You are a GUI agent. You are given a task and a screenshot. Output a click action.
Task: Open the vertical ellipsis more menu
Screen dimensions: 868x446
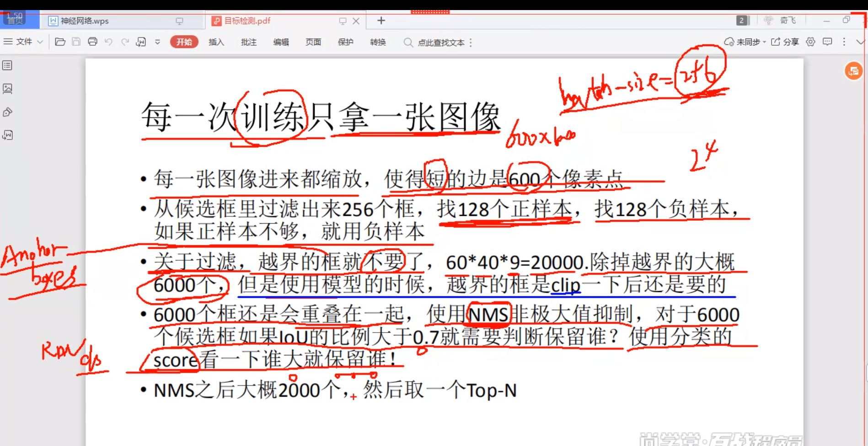pyautogui.click(x=844, y=42)
